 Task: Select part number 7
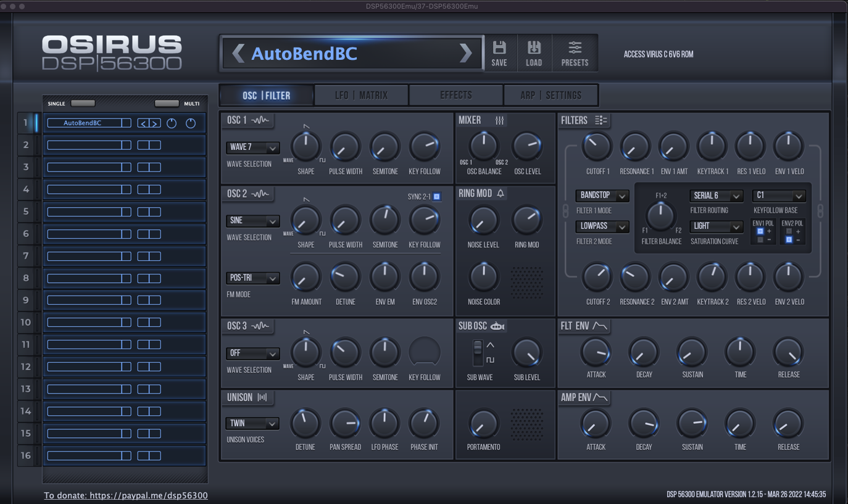pos(26,256)
